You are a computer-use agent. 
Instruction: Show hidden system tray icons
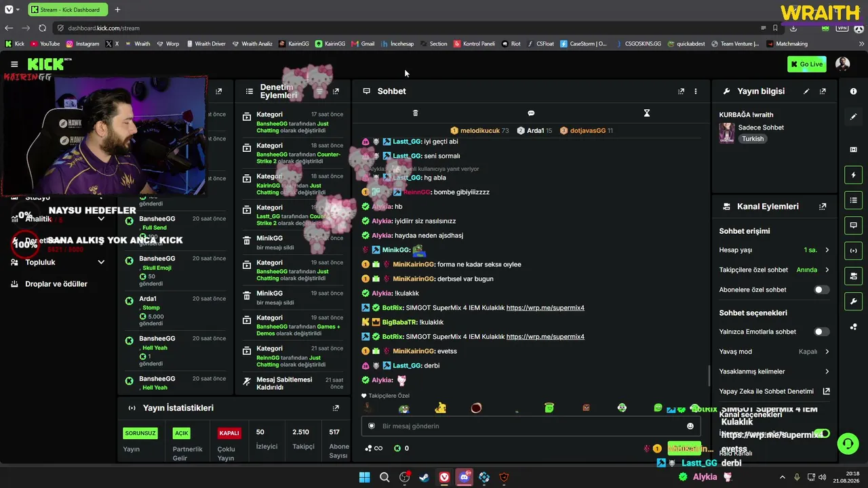(782, 477)
